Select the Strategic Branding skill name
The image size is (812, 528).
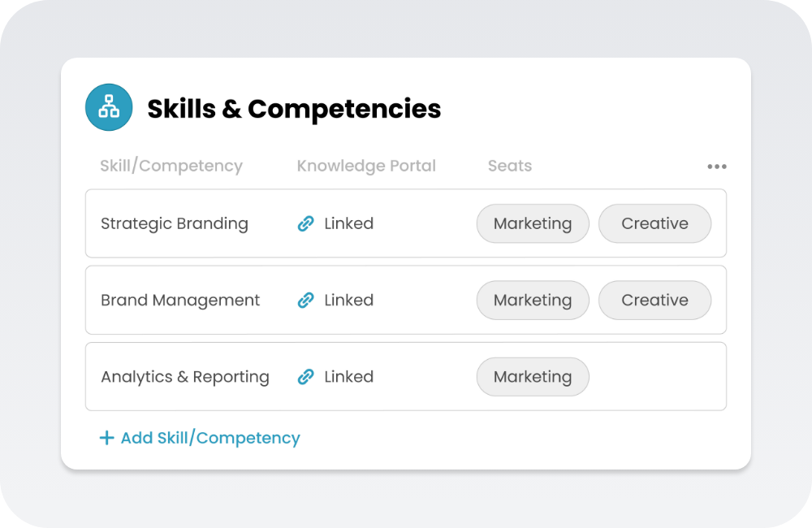point(175,224)
